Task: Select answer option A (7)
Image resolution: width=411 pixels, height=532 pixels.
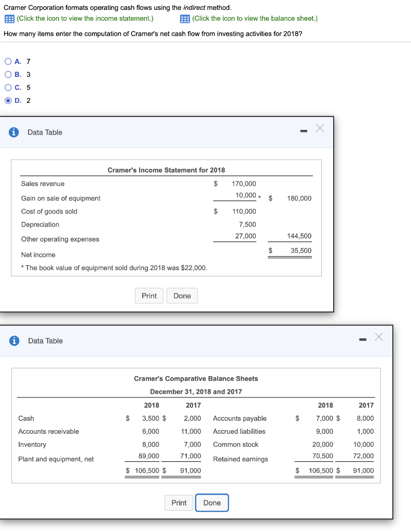Action: click(8, 61)
